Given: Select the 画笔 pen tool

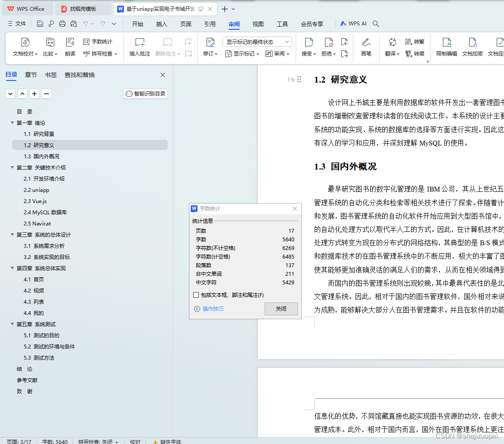Looking at the screenshot, I should point(366,47).
